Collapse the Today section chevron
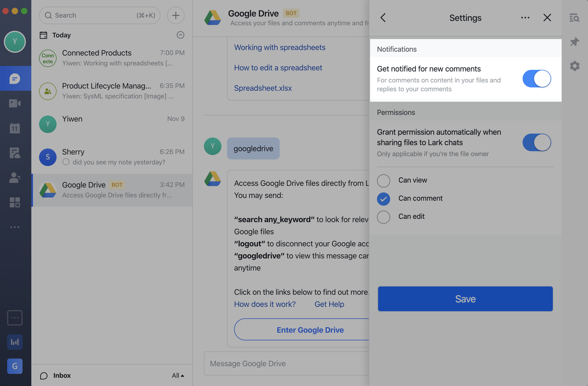This screenshot has height=386, width=588. coord(181,35)
